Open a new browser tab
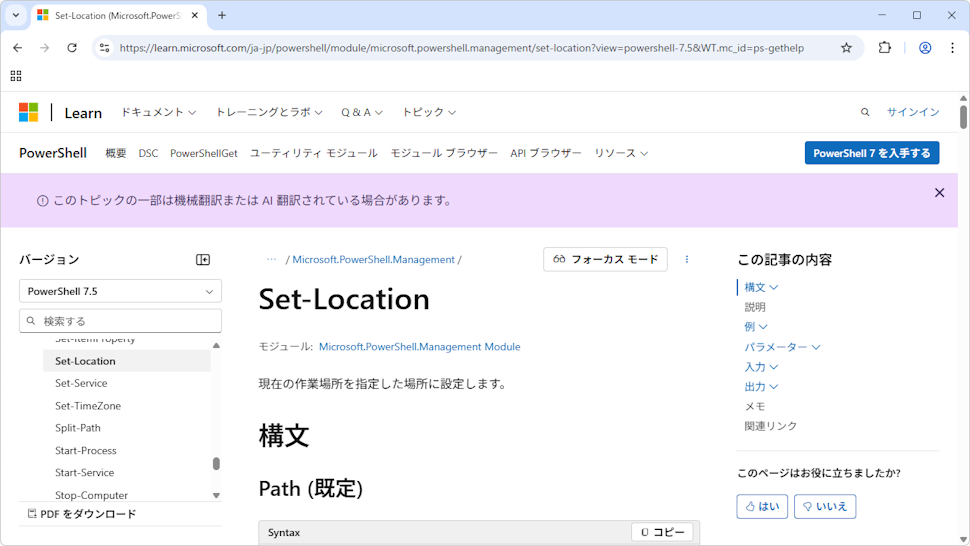Viewport: 970px width, 546px height. pos(221,15)
